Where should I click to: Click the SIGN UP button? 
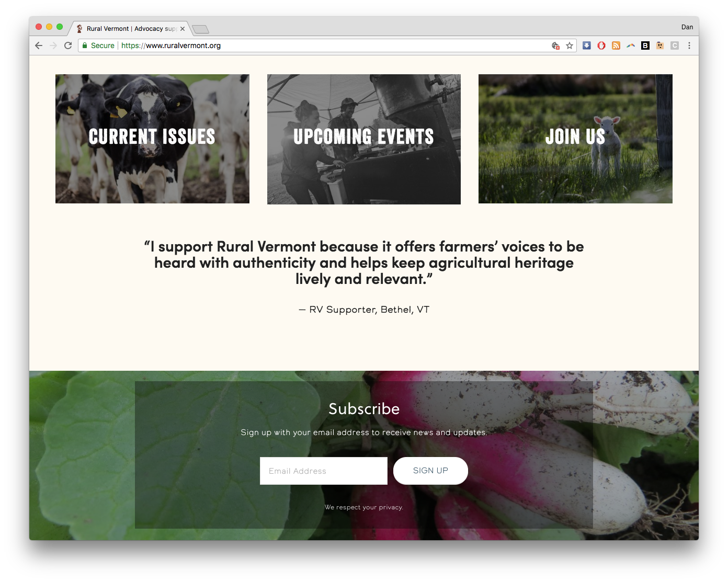tap(430, 471)
